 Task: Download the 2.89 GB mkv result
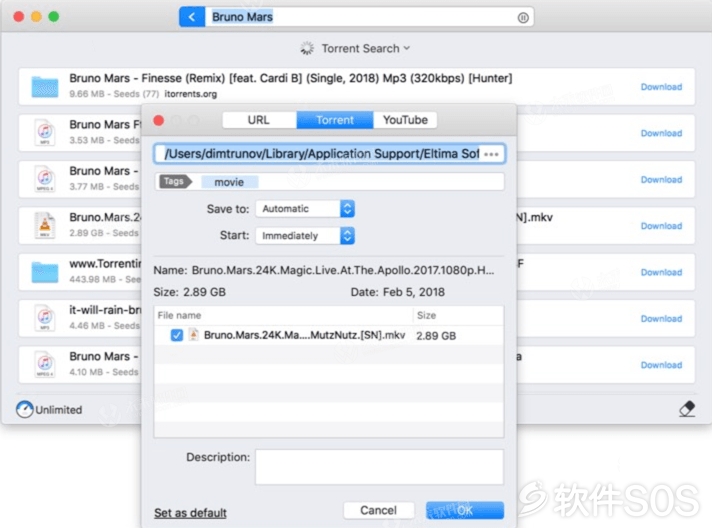tap(661, 226)
